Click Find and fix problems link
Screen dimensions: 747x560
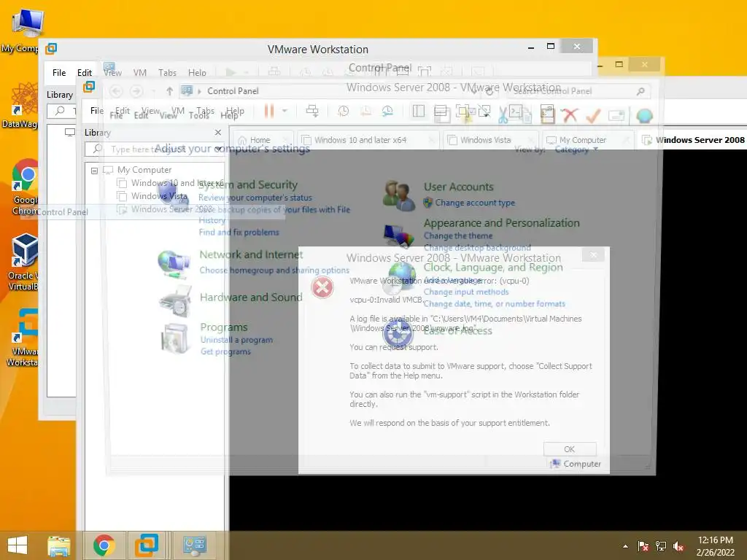pos(239,233)
